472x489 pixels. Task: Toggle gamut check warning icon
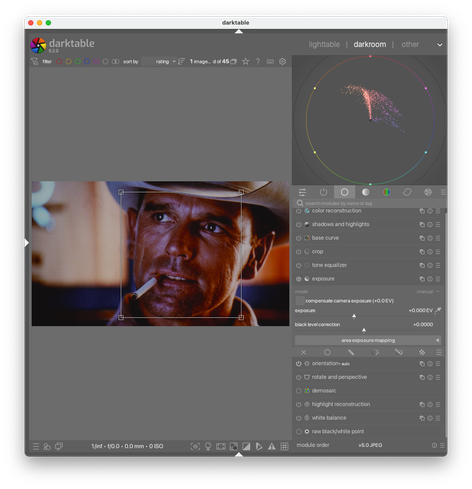point(272,446)
